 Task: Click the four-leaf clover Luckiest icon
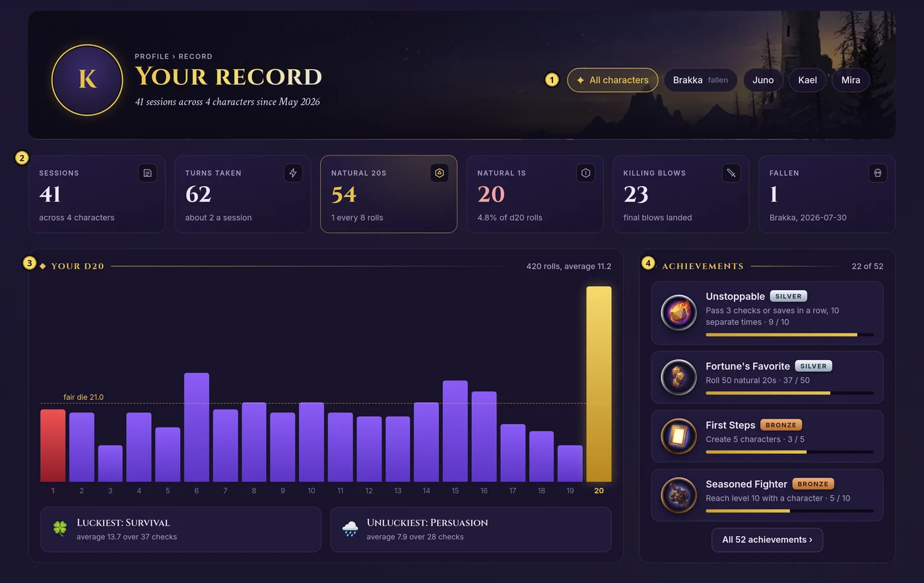60,529
